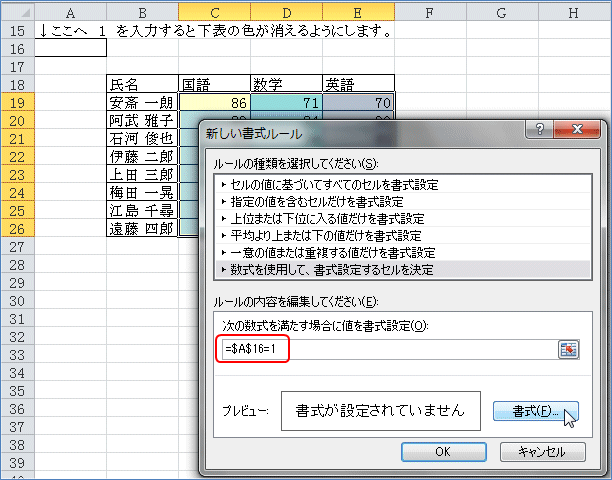Click the score cell showing 70

358,102
